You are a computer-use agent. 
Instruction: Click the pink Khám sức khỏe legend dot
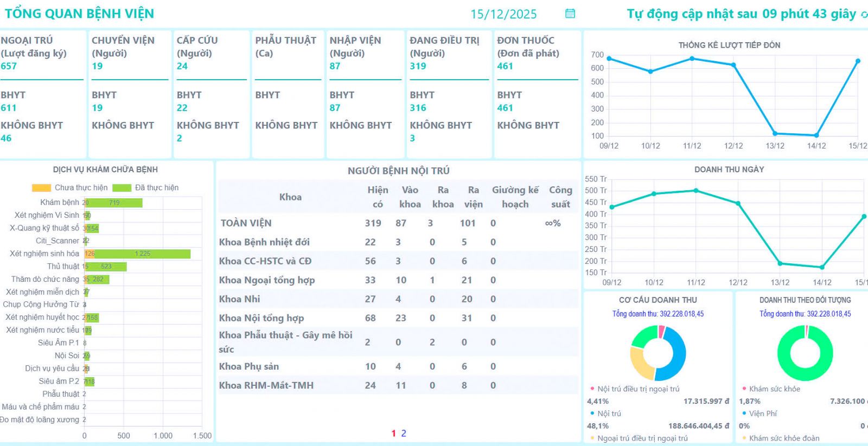click(744, 389)
